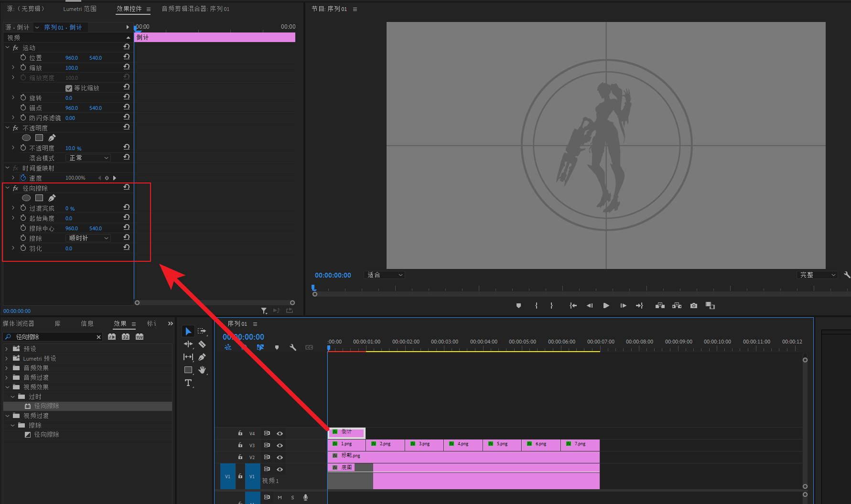Select the Type tool
851x504 pixels.
pos(188,383)
